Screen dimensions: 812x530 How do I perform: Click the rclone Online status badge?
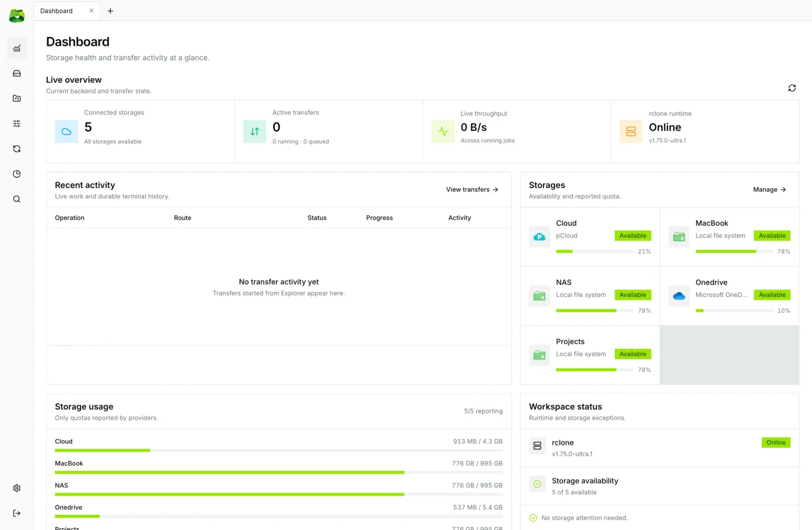[x=775, y=443]
